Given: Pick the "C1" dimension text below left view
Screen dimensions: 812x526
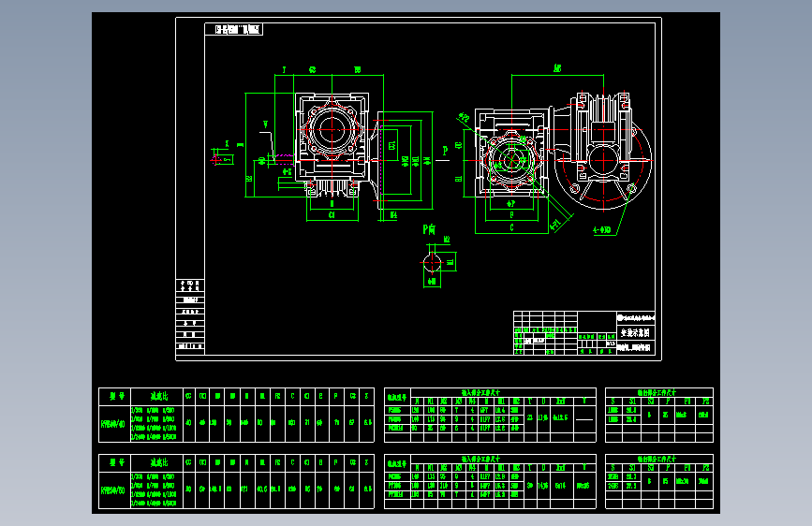Looking at the screenshot, I should click(332, 215).
